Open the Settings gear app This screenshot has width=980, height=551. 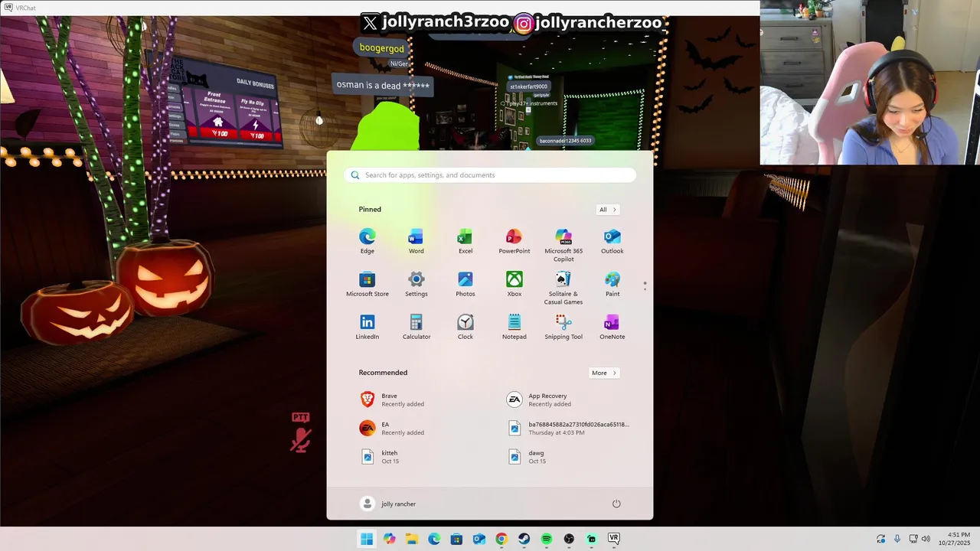[416, 284]
